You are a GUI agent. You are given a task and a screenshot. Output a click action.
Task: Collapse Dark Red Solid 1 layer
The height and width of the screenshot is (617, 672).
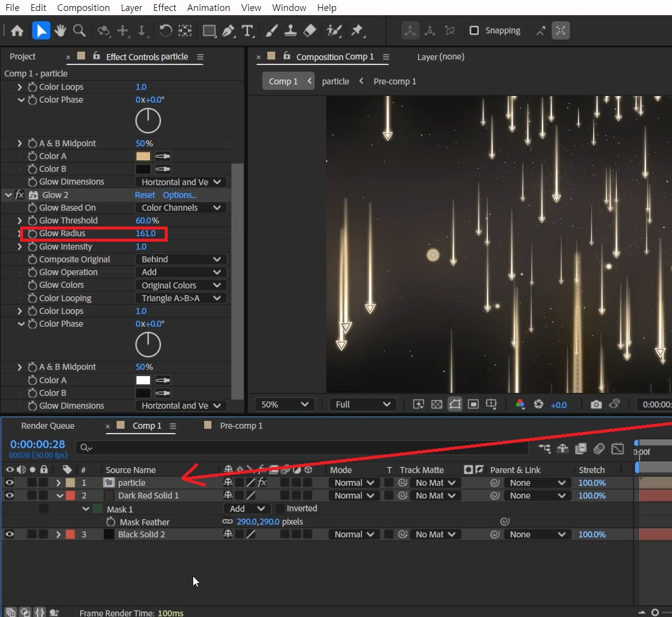point(60,496)
